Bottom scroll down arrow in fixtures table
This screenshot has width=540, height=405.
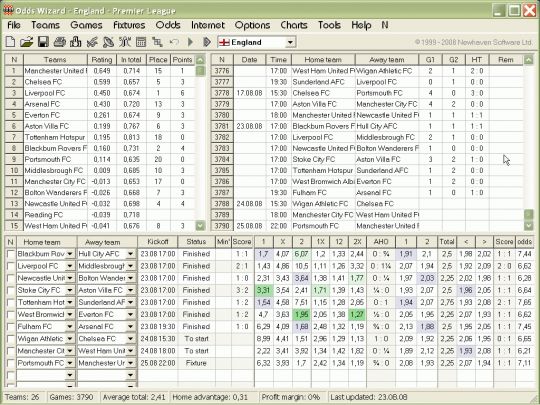529,226
